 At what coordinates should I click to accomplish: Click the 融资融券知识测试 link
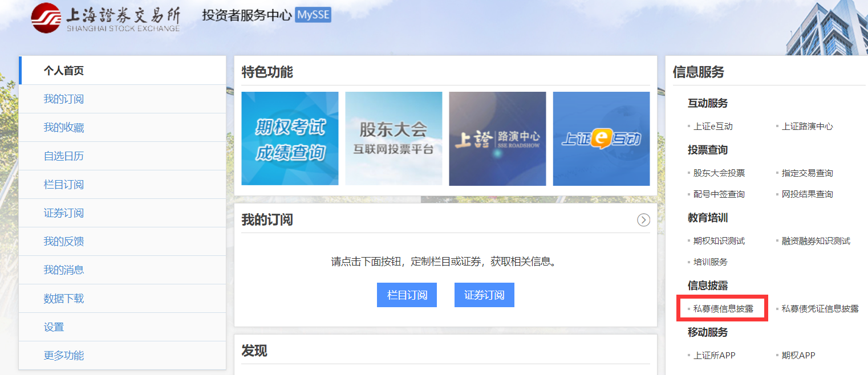click(x=816, y=241)
